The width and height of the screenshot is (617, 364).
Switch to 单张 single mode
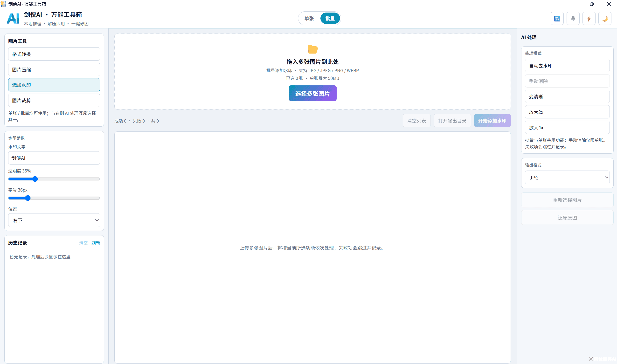[x=309, y=18]
